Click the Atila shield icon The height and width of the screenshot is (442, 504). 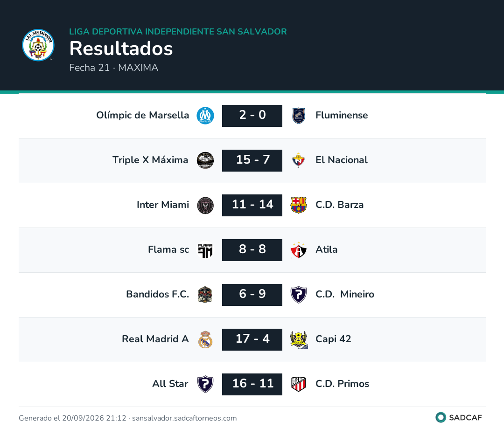[x=299, y=250]
